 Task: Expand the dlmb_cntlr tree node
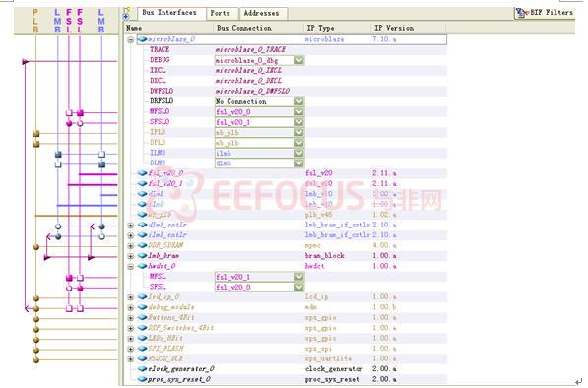tap(130, 226)
